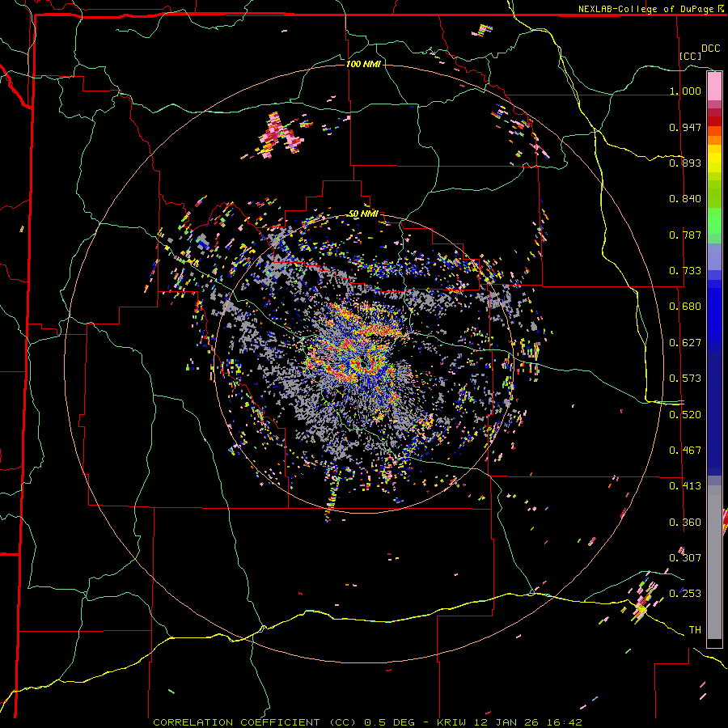
Task: Click the KRIW radar site identifier
Action: click(451, 722)
